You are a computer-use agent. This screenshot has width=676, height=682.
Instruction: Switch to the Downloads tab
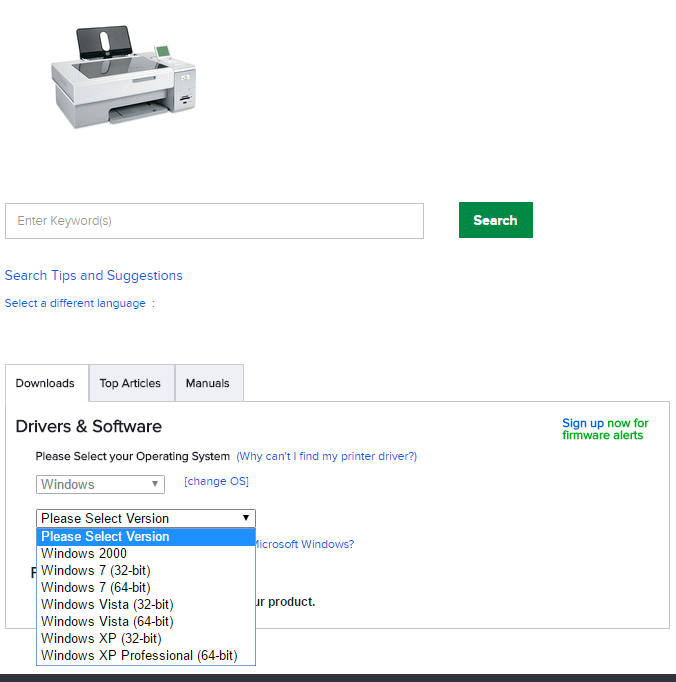coord(45,383)
